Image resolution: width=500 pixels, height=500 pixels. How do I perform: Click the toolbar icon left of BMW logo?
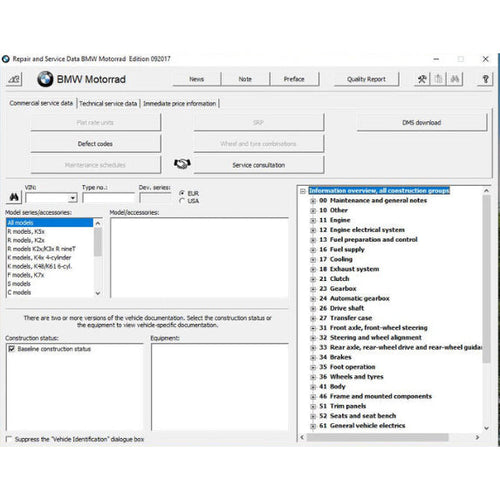tap(14, 79)
